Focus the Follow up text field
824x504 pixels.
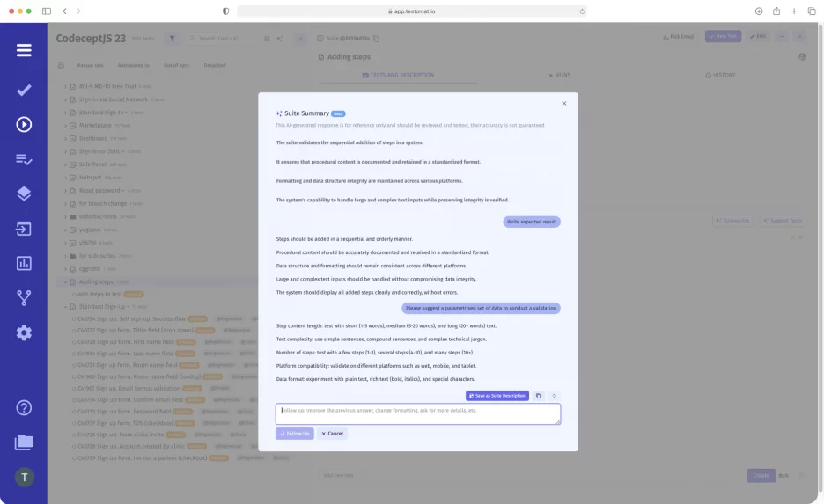pyautogui.click(x=418, y=413)
